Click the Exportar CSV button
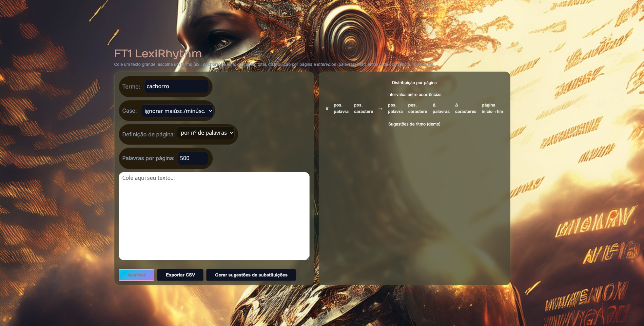This screenshot has height=326, width=644. click(180, 275)
